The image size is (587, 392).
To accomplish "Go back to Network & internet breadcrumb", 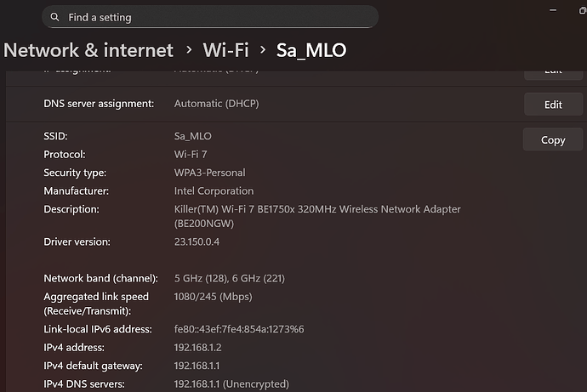I will pyautogui.click(x=88, y=50).
